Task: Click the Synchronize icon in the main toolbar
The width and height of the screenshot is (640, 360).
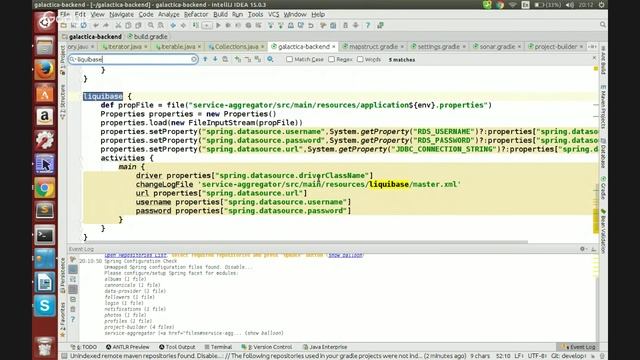Action: [x=84, y=25]
